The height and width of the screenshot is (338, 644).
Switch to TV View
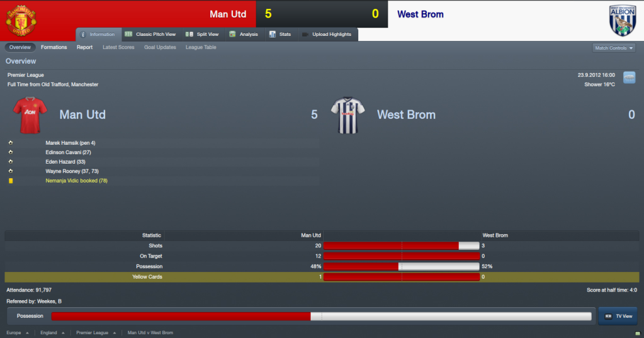618,316
